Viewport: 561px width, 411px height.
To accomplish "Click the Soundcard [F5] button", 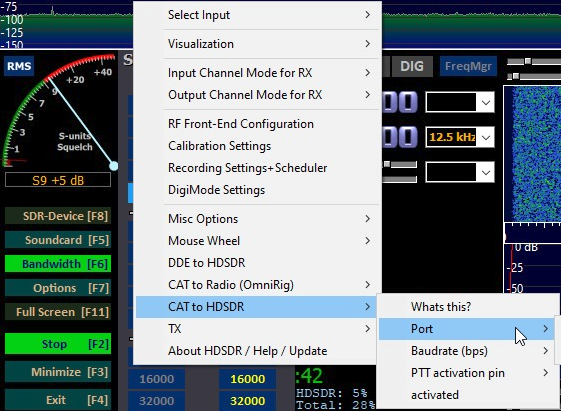I will click(58, 240).
